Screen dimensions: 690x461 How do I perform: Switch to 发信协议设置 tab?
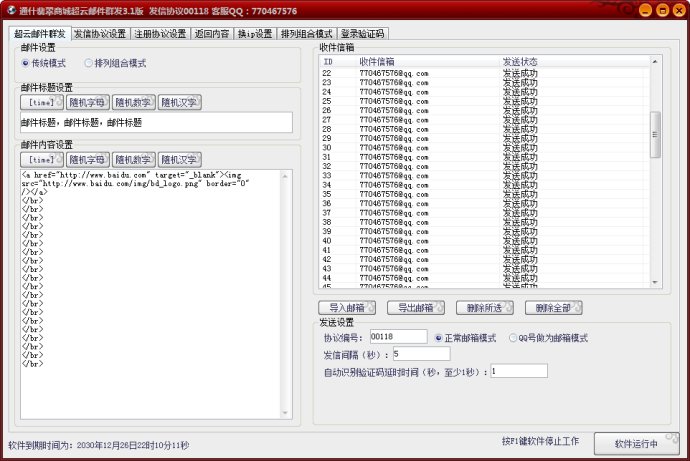(x=101, y=33)
